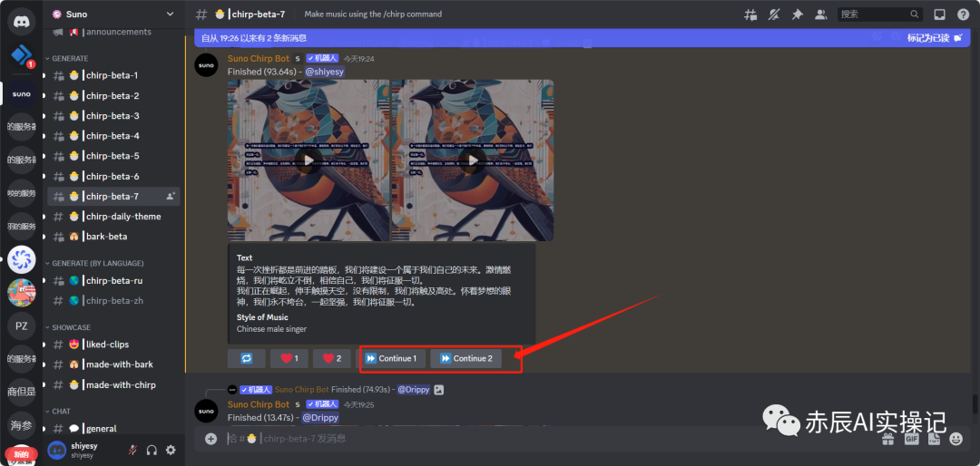Mark channel as read with 标记为已读
Viewport: 980px width, 466px height.
pos(936,38)
